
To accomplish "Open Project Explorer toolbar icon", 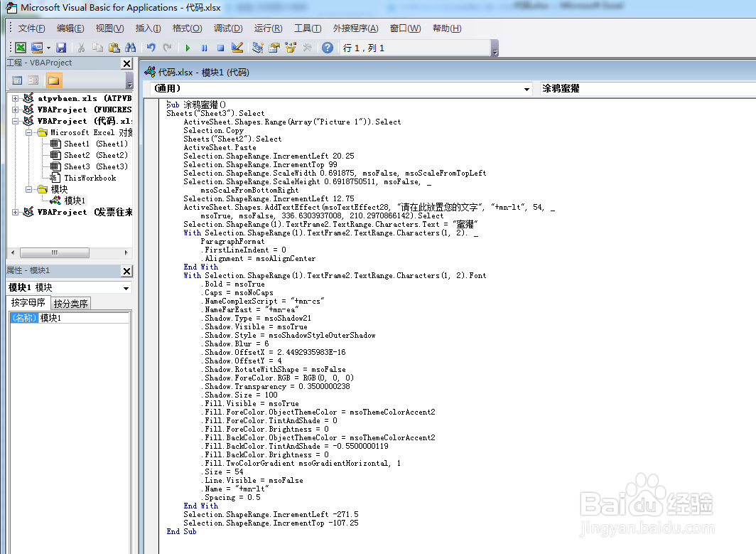I will [x=258, y=48].
